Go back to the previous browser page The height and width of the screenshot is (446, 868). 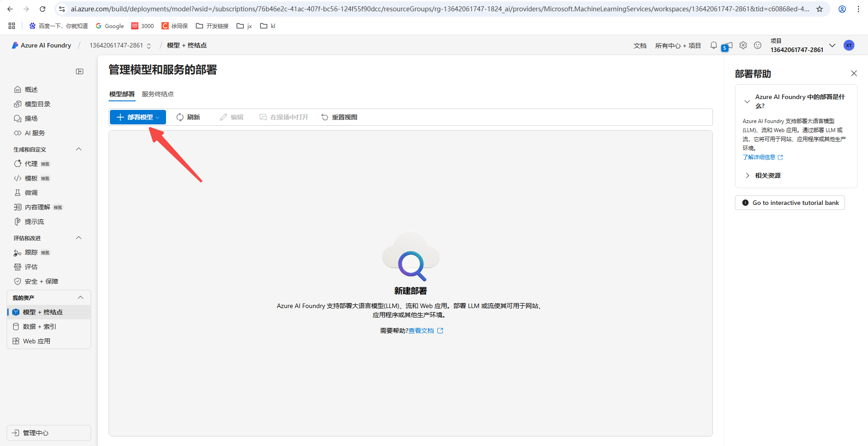tap(10, 9)
